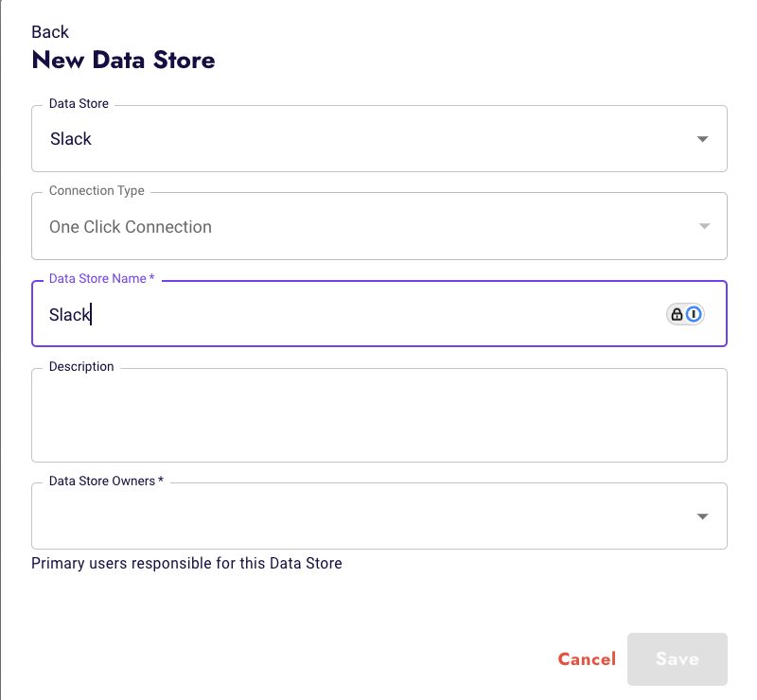This screenshot has width=757, height=700.
Task: Click the Description field label
Action: (80, 366)
